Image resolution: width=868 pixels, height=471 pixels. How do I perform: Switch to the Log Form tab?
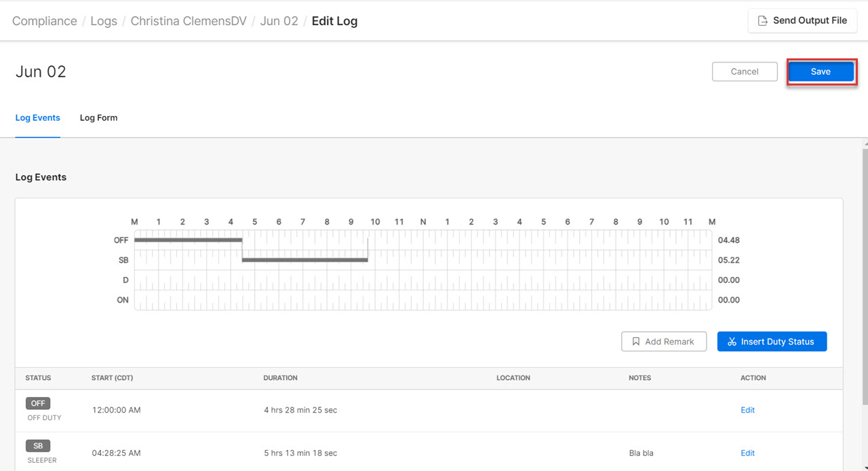coord(98,118)
